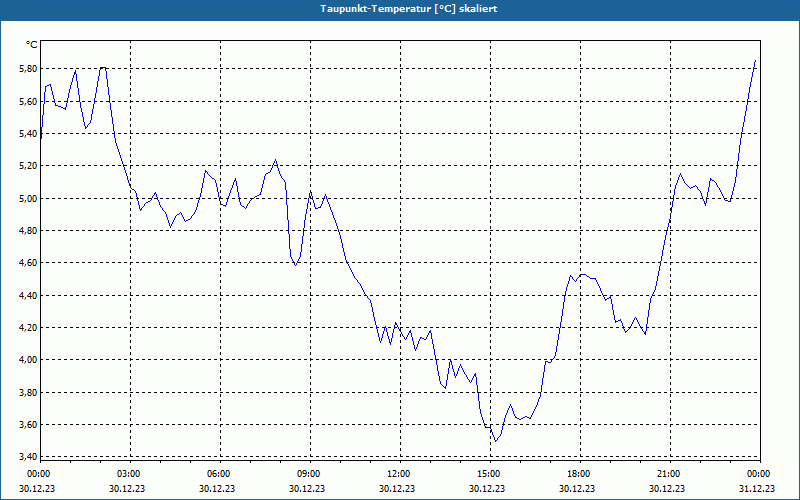
Task: Click the 5,60 y-axis value
Action: click(28, 102)
